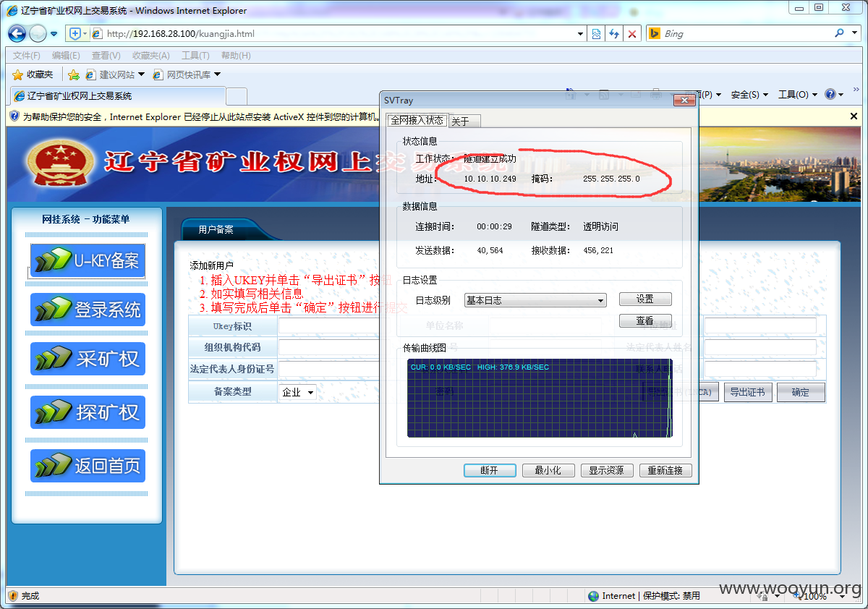The image size is (868, 609).
Task: Click the 传输曲线图 transfer graph area
Action: 540,399
